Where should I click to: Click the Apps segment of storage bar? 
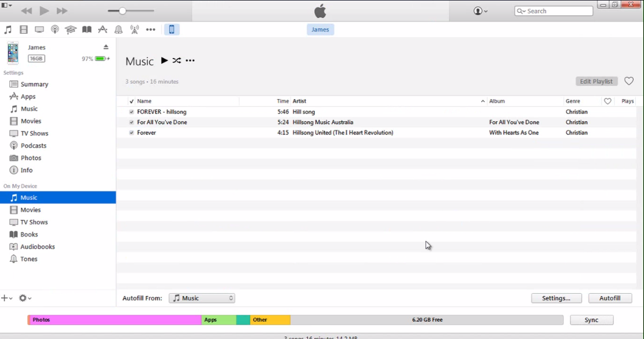219,320
